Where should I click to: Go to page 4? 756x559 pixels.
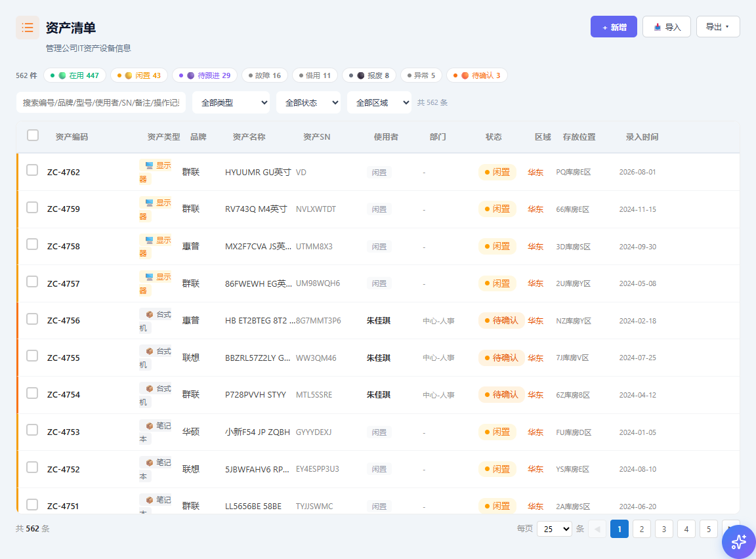[686, 529]
